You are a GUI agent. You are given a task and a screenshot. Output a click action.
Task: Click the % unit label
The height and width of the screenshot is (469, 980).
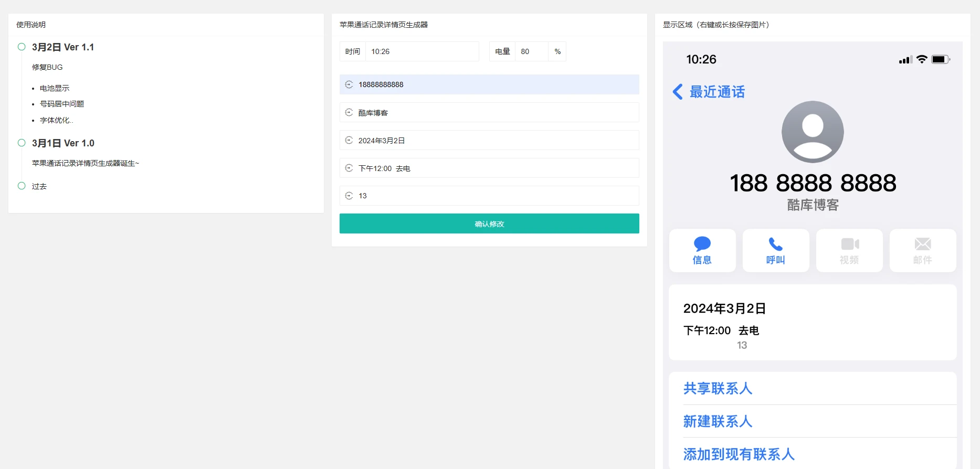(557, 51)
